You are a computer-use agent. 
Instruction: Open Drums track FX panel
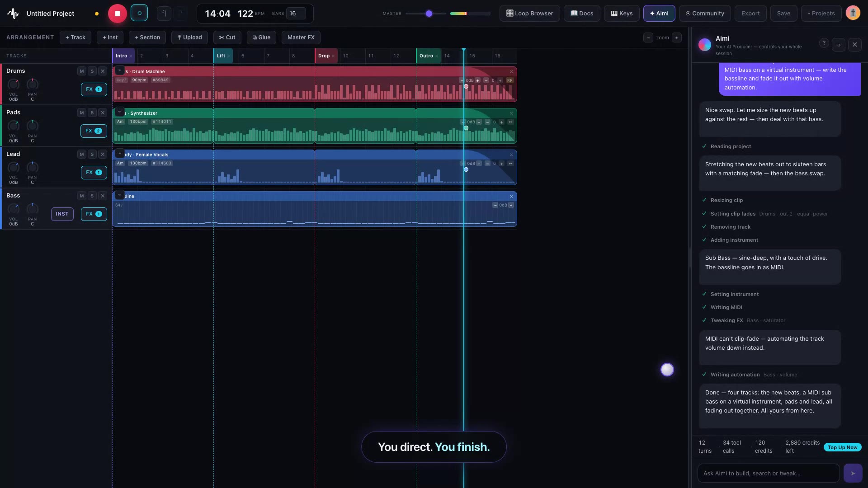[x=94, y=89]
